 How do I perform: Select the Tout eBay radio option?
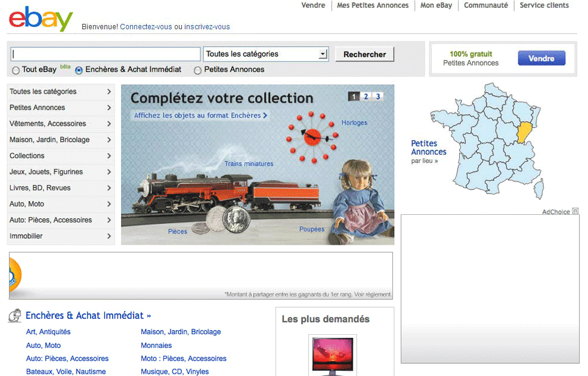(16, 70)
